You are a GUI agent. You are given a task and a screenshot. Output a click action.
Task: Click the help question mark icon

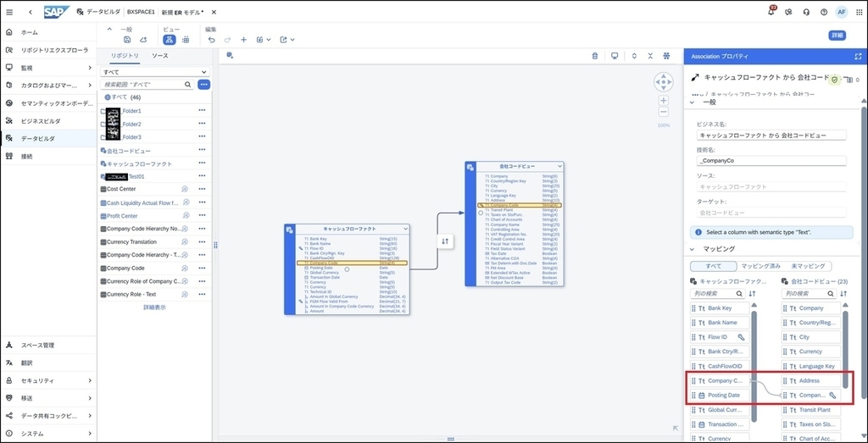coord(824,12)
